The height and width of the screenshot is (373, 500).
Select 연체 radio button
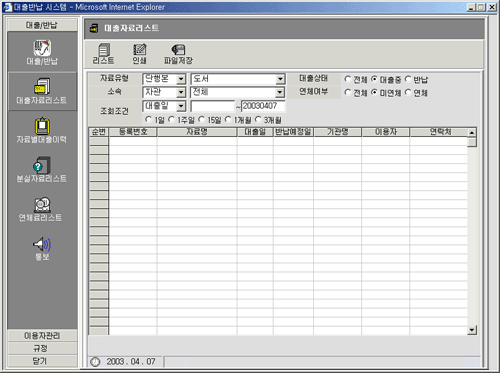pos(408,92)
